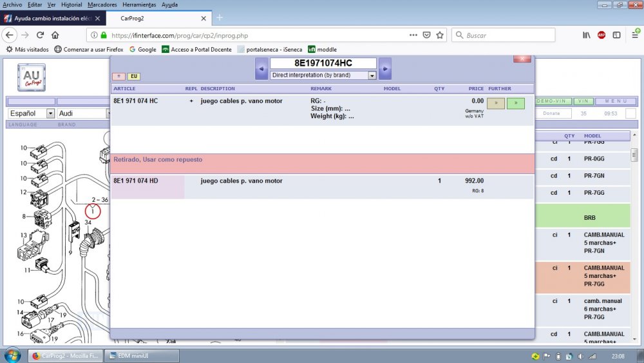The image size is (644, 363).
Task: Show site information icon in address bar
Action: [x=94, y=35]
